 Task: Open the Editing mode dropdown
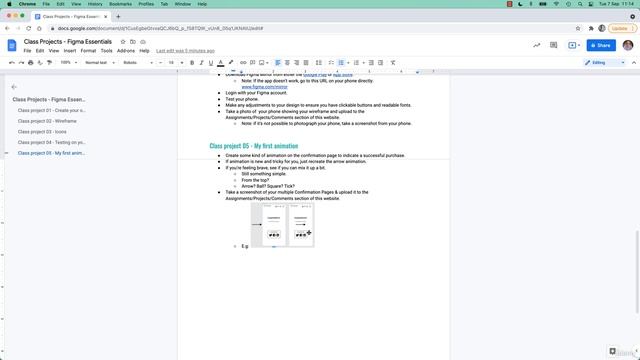tap(604, 62)
